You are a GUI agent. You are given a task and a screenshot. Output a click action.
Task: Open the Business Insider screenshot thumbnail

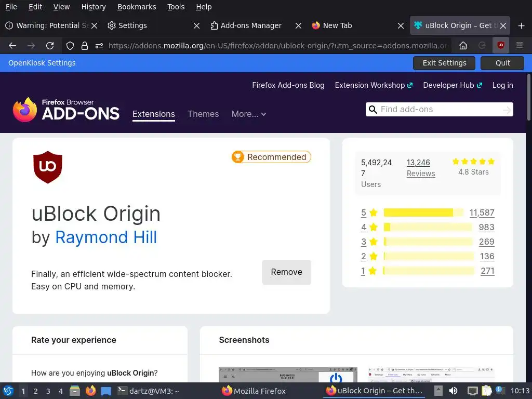coord(288,375)
